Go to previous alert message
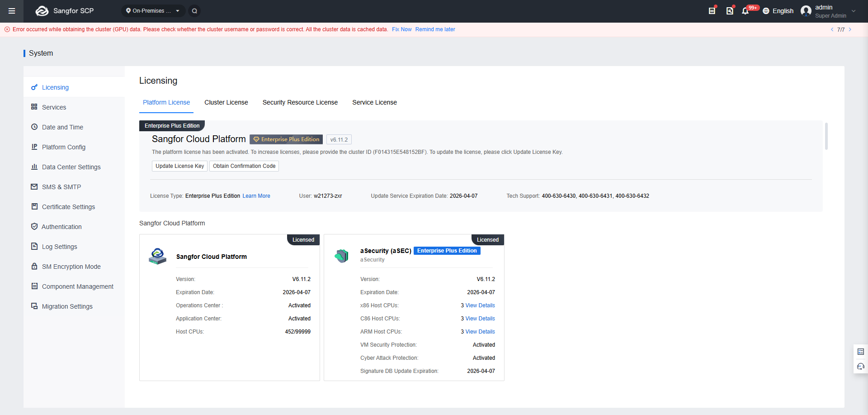Image resolution: width=868 pixels, height=415 pixels. [x=832, y=29]
